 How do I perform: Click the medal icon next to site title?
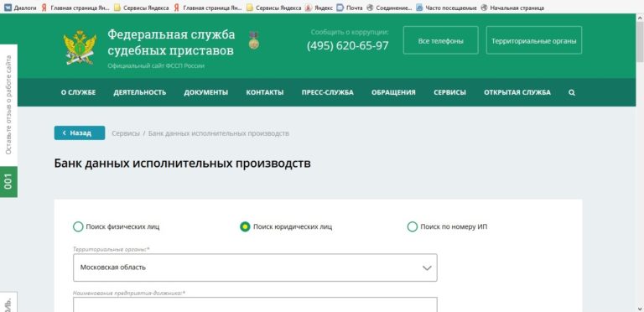254,39
